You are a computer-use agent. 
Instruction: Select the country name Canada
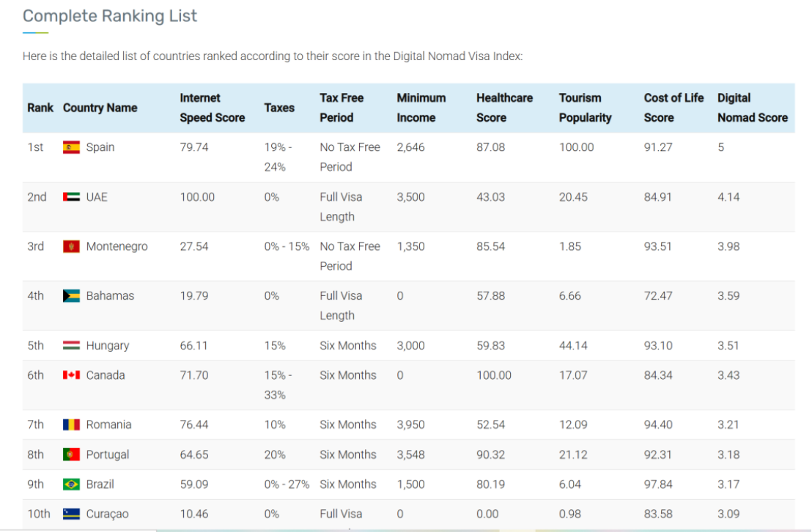[106, 375]
